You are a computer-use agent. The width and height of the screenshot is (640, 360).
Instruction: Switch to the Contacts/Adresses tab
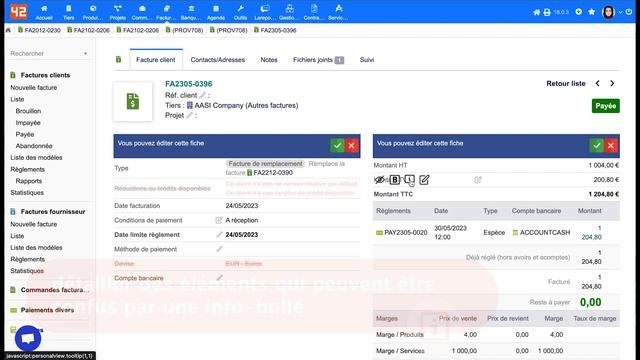pyautogui.click(x=218, y=60)
